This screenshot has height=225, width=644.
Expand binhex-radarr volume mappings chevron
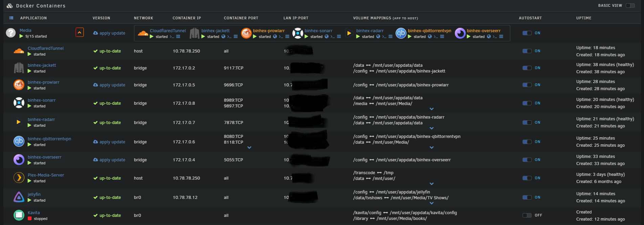coord(431,128)
